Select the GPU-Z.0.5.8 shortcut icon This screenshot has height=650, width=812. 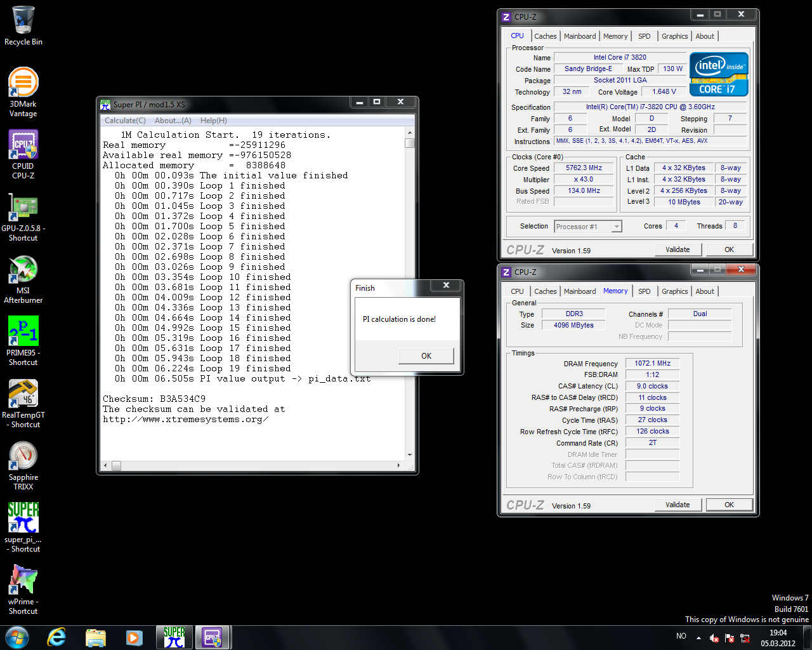[23, 216]
